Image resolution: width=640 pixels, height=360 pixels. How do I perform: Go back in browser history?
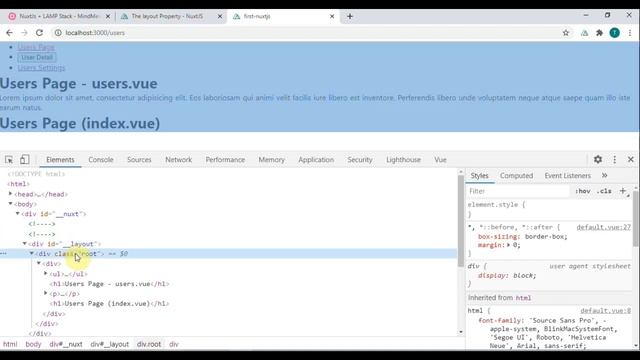(x=9, y=33)
